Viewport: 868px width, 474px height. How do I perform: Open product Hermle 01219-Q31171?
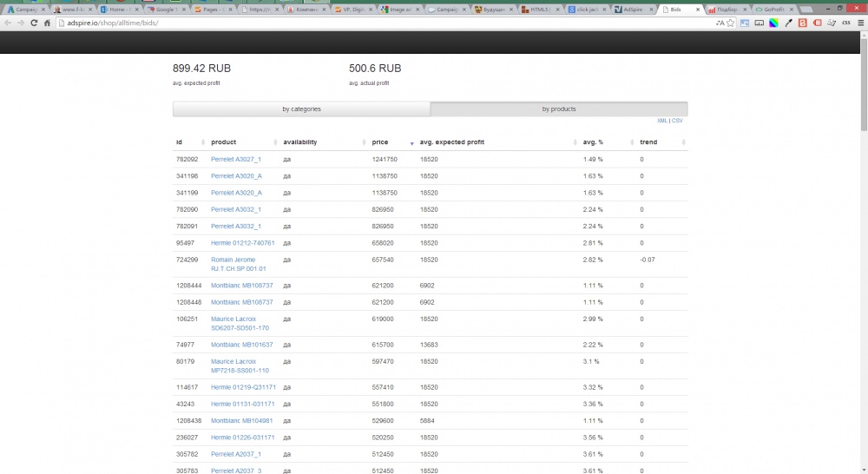(x=243, y=387)
